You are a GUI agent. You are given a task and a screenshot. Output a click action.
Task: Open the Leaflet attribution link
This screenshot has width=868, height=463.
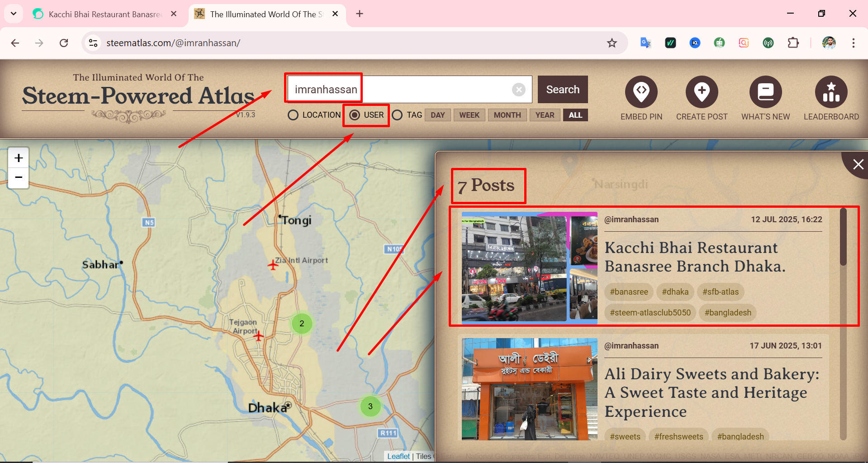(398, 456)
